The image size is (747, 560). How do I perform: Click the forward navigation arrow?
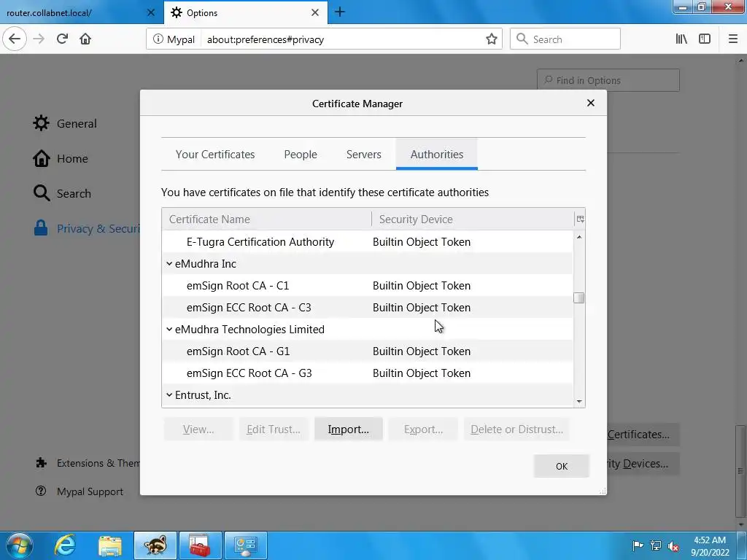(39, 39)
